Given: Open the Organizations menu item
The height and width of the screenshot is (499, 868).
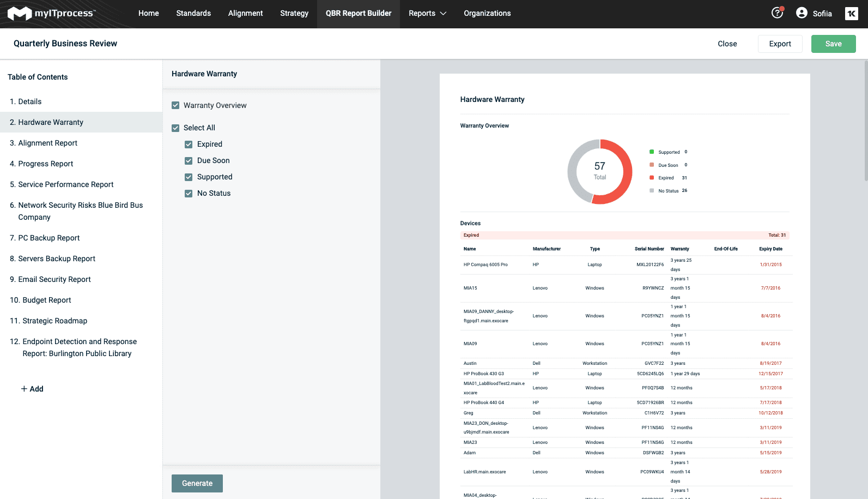Looking at the screenshot, I should tap(487, 14).
